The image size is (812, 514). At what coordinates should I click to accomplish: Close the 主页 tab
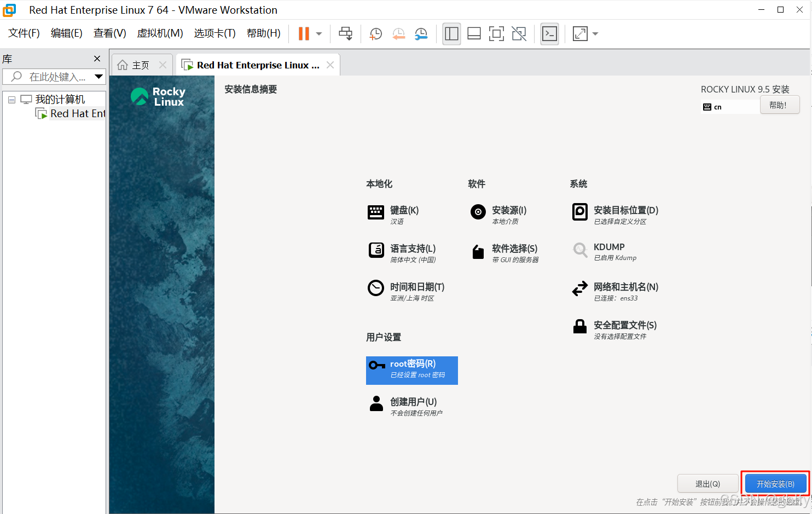163,65
